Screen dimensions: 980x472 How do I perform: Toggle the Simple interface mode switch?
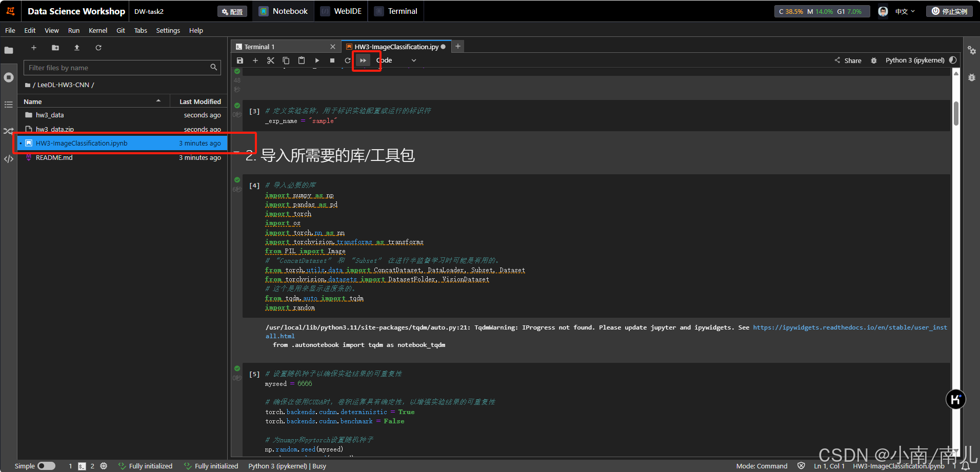(46, 466)
